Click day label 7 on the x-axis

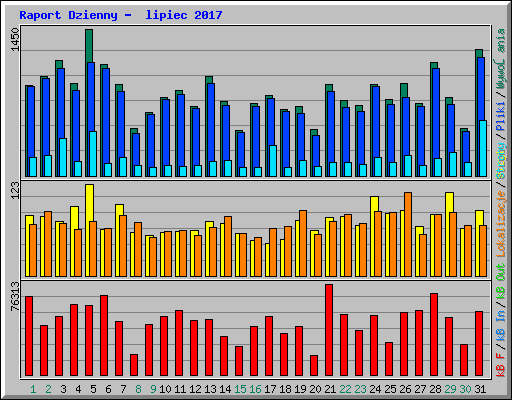[x=123, y=389]
